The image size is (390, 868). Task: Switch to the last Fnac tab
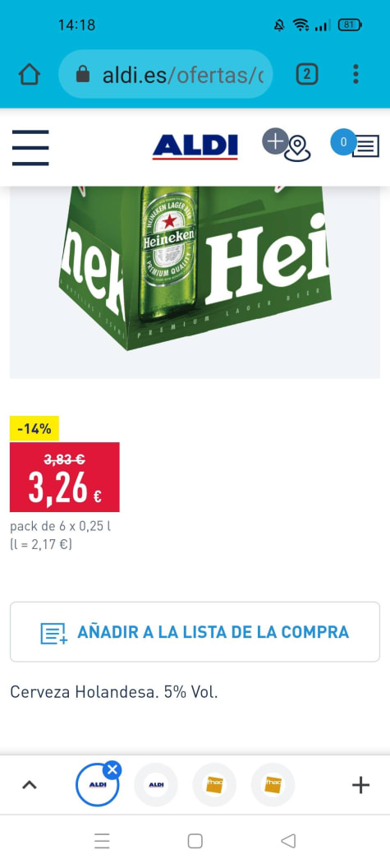(273, 785)
